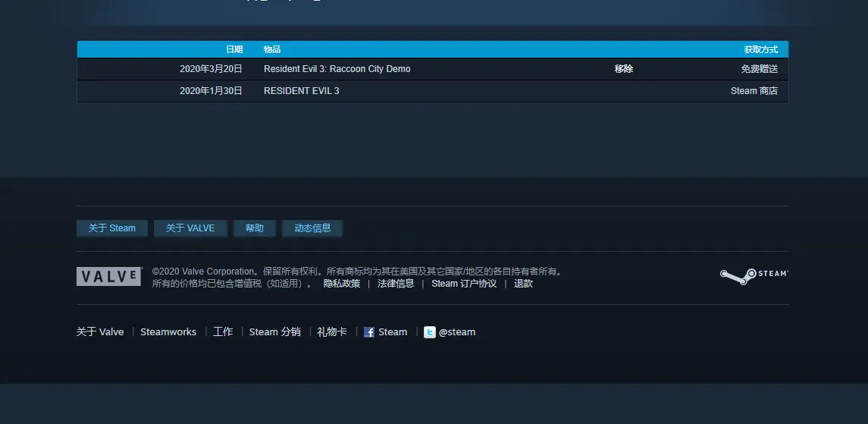868x424 pixels.
Task: Open the Twitter @steam link
Action: click(x=450, y=332)
